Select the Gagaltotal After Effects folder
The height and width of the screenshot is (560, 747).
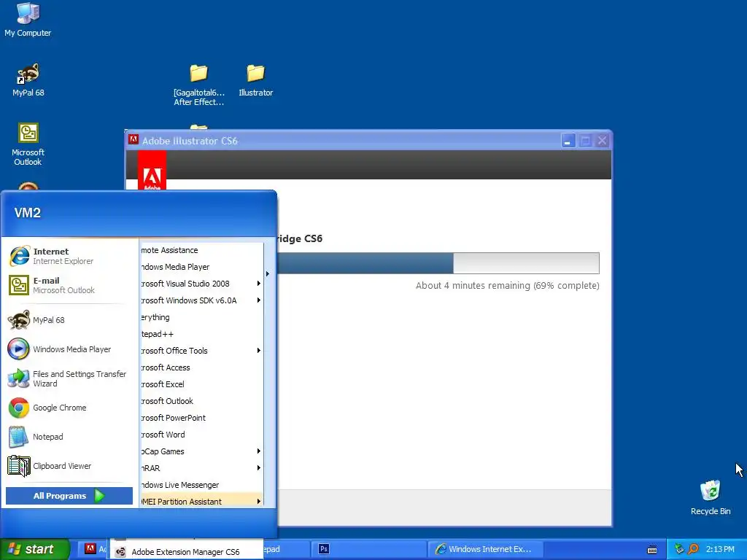(x=198, y=85)
